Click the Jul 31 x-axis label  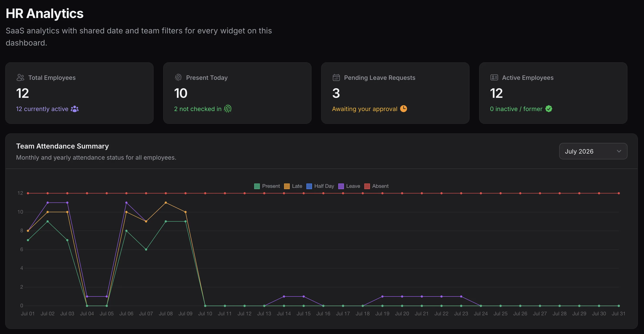click(x=618, y=314)
